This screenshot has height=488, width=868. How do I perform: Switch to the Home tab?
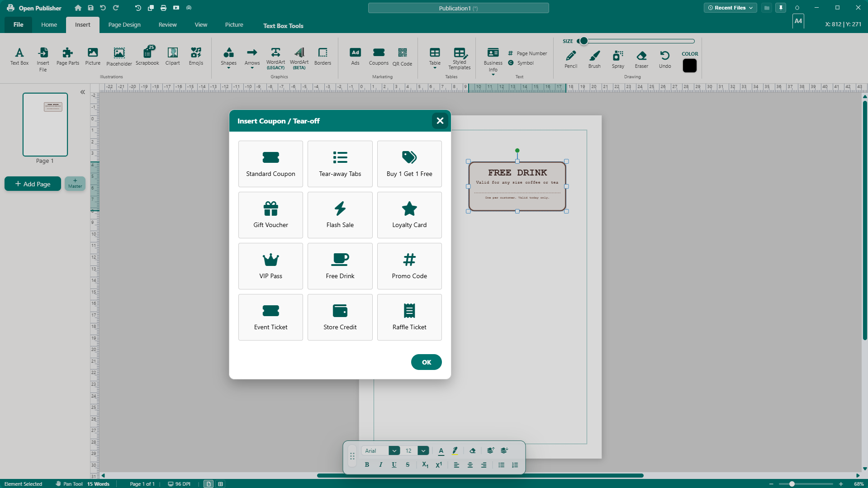click(x=49, y=25)
